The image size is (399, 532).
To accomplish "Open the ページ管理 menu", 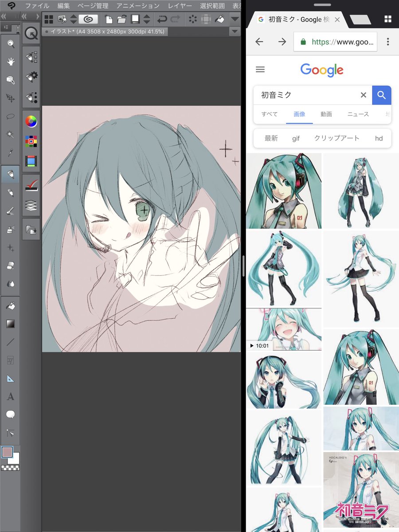I will click(x=93, y=6).
